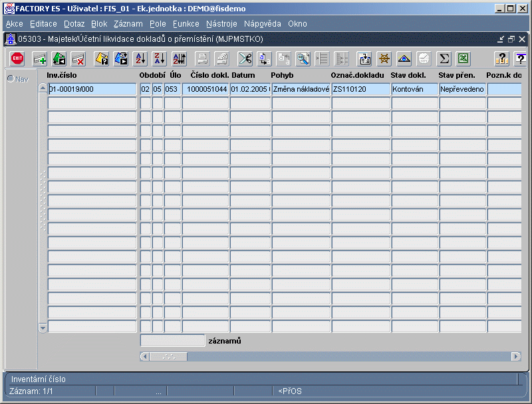Open enter query mode yellow question icon
Viewport: 532px width, 404px height.
click(x=101, y=58)
